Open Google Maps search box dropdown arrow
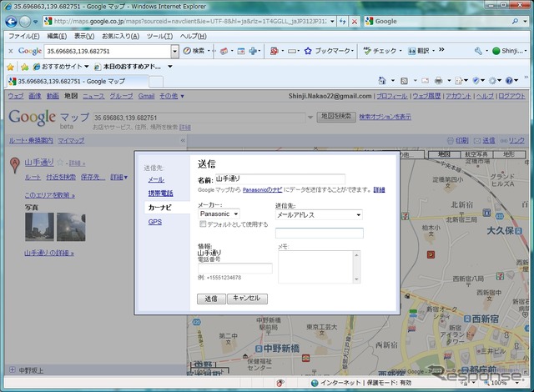This screenshot has height=392, width=534. (x=310, y=118)
